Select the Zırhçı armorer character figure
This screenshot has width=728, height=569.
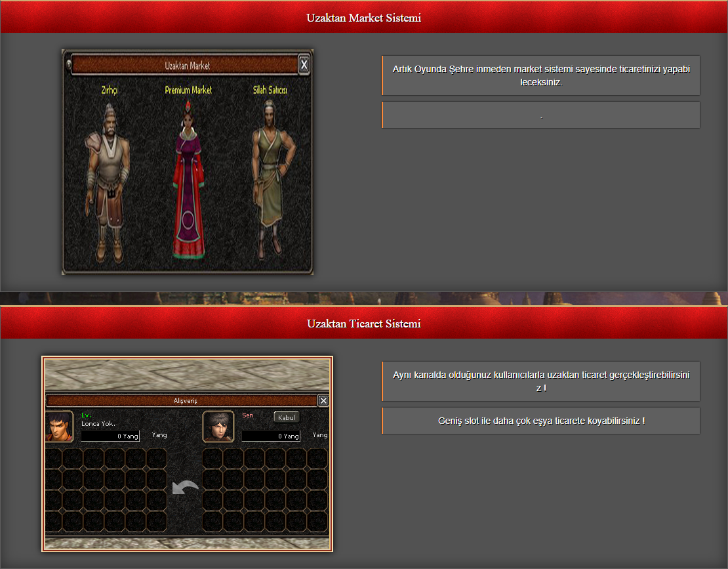coord(108,182)
